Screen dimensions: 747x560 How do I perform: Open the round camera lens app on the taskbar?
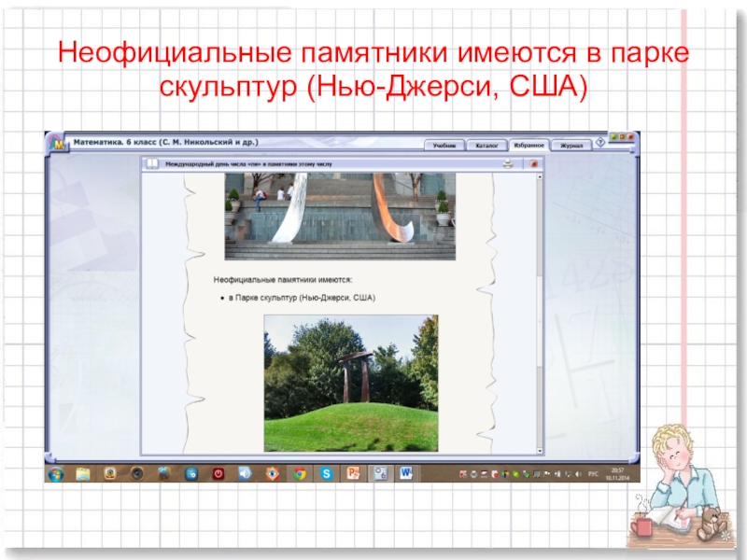pyautogui.click(x=137, y=474)
